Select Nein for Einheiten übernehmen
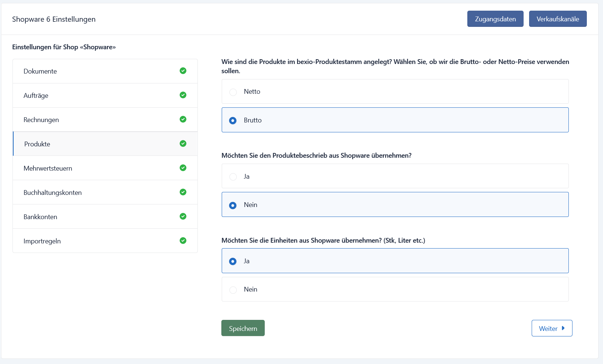The image size is (603, 364). 395,289
